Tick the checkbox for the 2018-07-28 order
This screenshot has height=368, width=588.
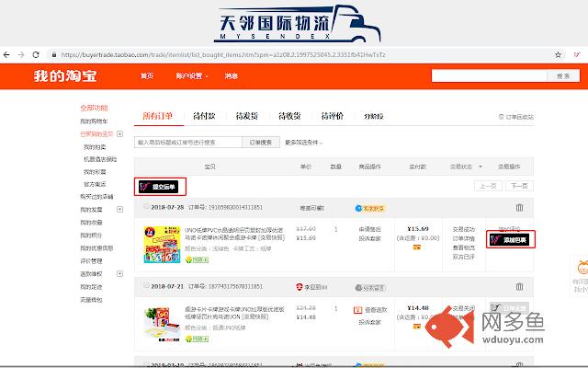tap(146, 206)
